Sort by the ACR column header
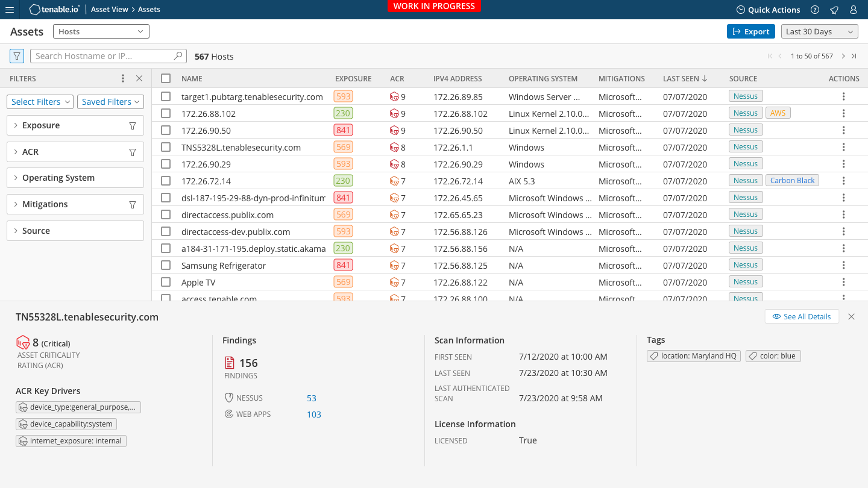Screen dimensions: 868x488 397,78
